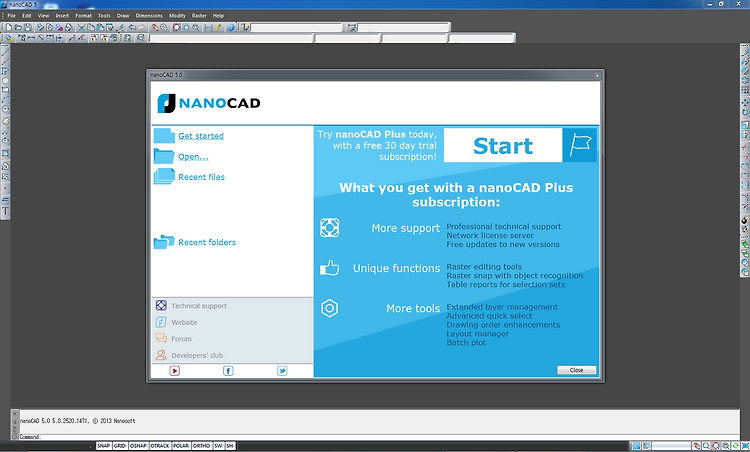
Task: Open the dimension style dropdown at top
Action: (403, 28)
